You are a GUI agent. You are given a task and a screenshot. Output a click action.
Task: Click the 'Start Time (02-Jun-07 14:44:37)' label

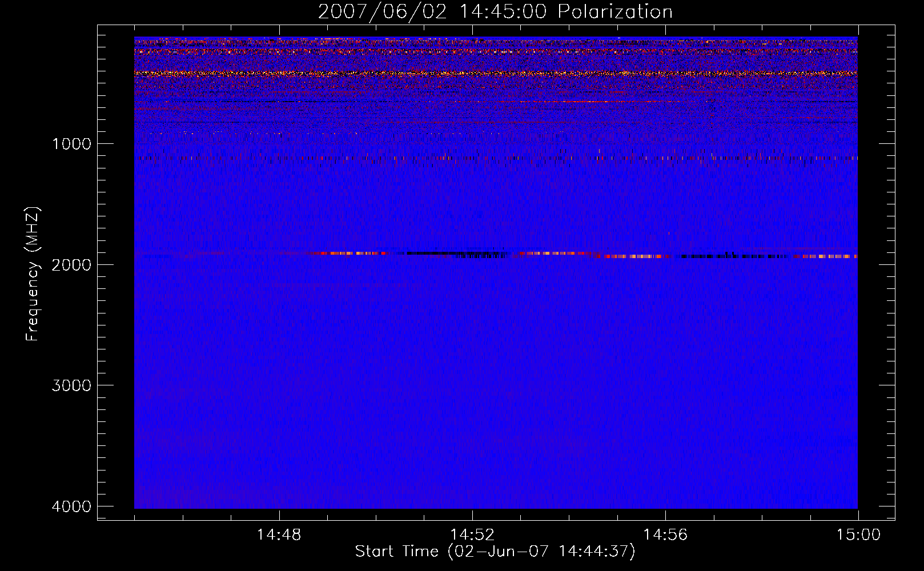[x=495, y=552]
